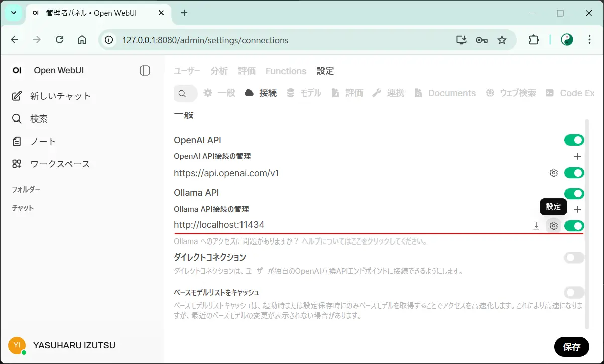The image size is (604, 364).
Task: Switch to the ユーザー admin tab
Action: 187,71
